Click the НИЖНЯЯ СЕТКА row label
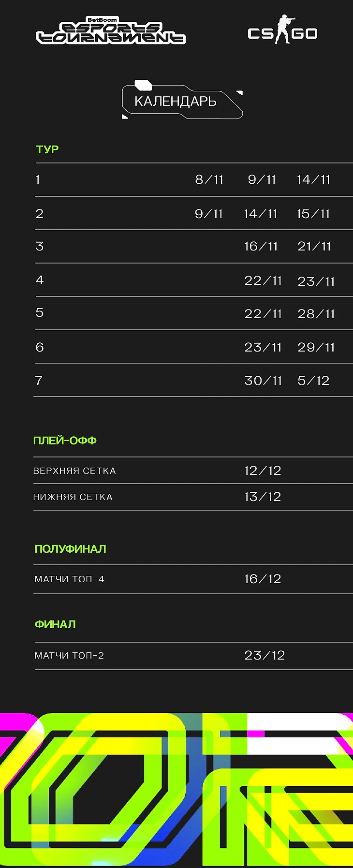Viewport: 353px width, 868px height. click(73, 497)
